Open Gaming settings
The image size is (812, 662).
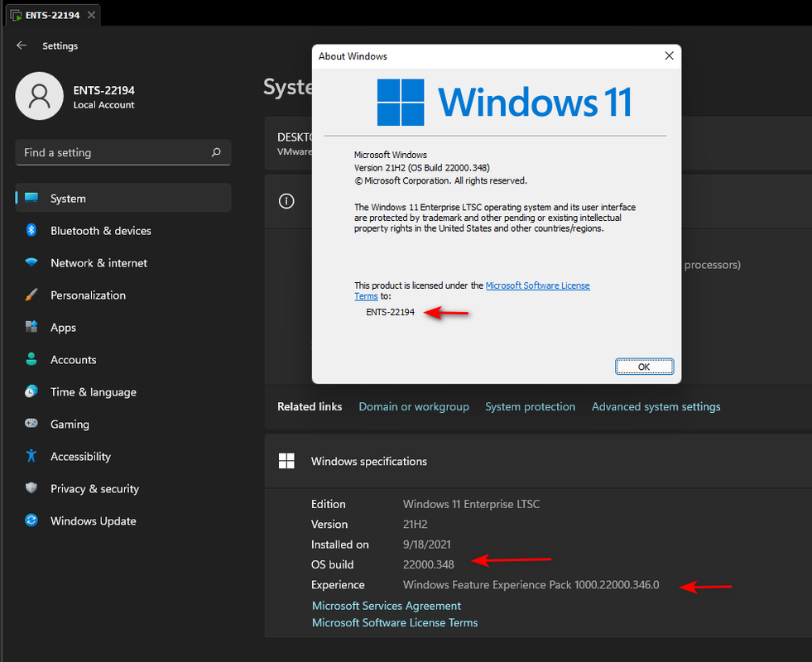(x=123, y=424)
